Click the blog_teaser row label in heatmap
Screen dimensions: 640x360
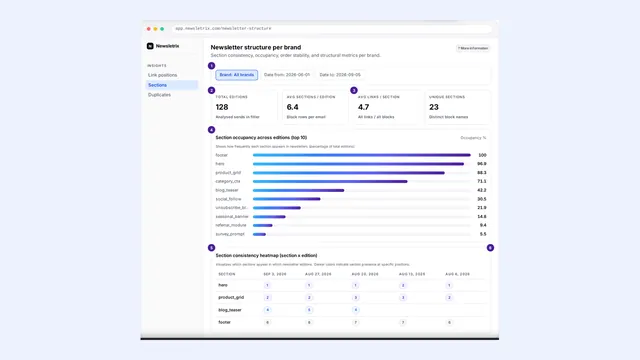[x=230, y=310]
